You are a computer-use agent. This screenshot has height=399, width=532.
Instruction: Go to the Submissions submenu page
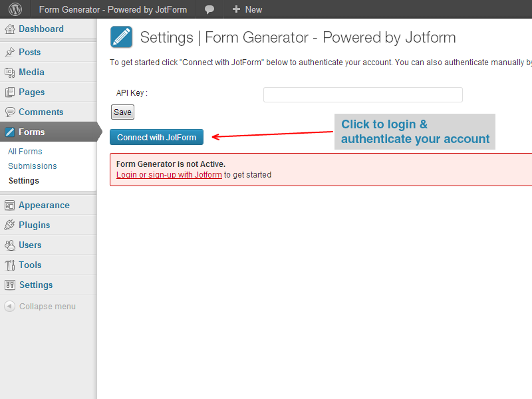[x=33, y=166]
